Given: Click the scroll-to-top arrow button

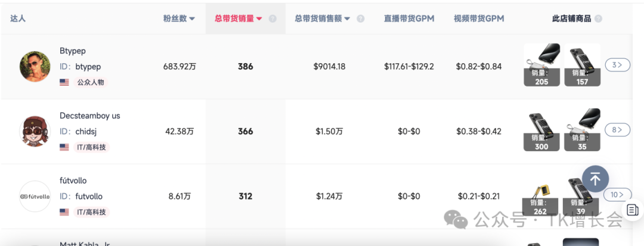Looking at the screenshot, I should (x=595, y=178).
